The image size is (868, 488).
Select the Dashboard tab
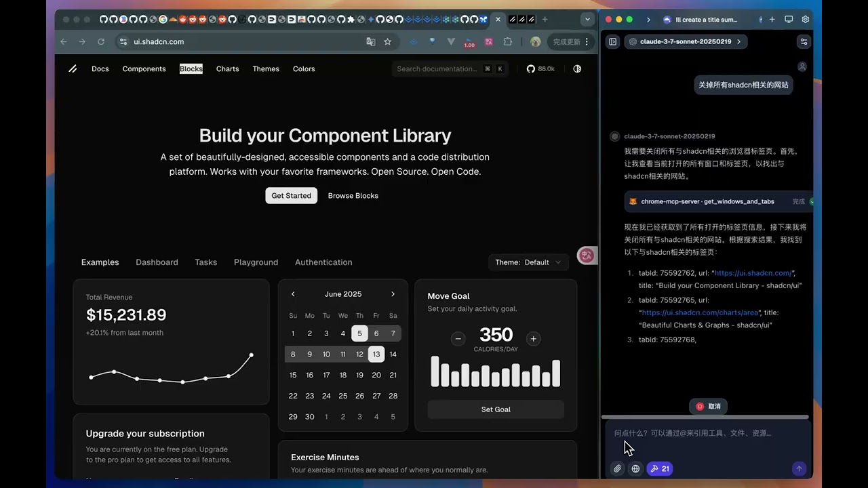(x=157, y=262)
